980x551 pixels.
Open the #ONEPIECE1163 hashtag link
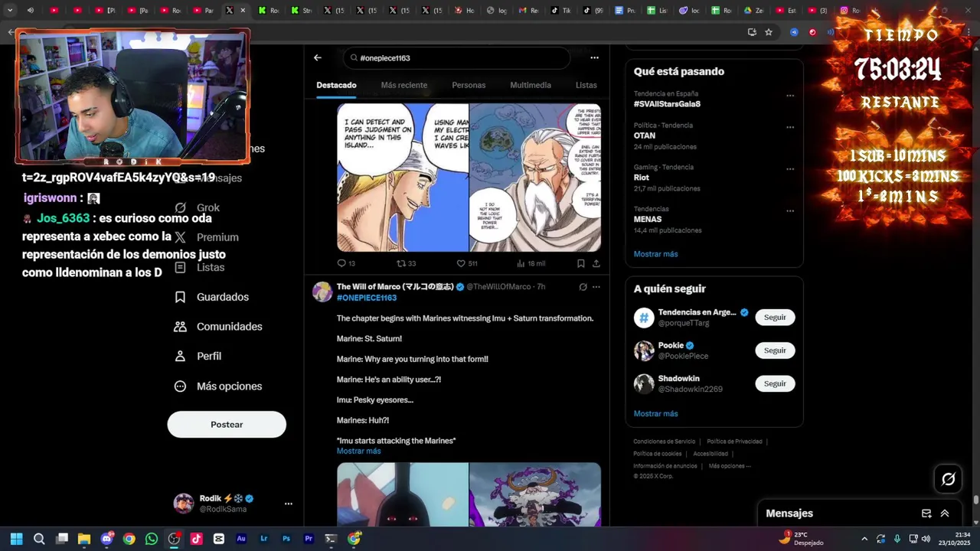pyautogui.click(x=367, y=298)
